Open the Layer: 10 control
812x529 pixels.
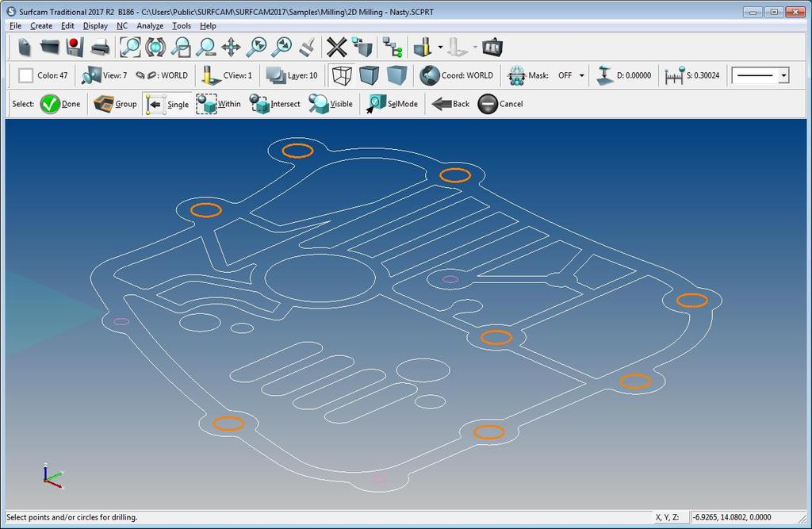coord(292,75)
